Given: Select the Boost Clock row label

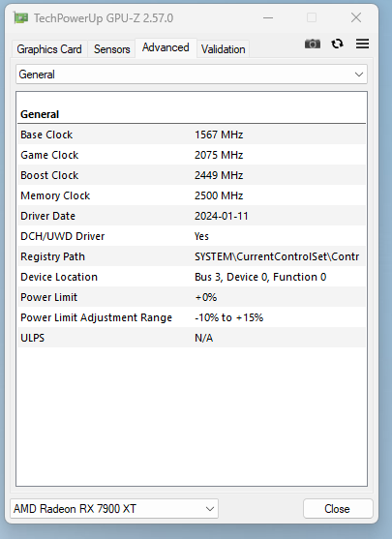Looking at the screenshot, I should point(49,175).
